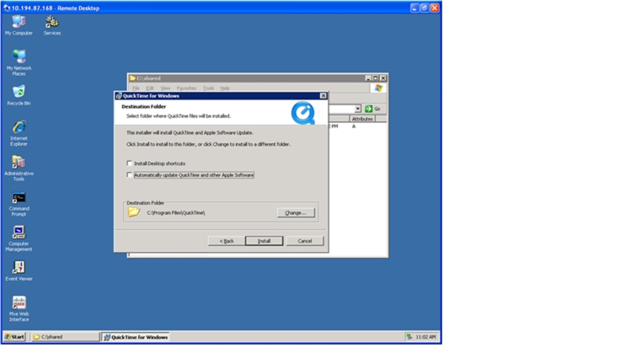Select the QuickTime for Windows taskbar button

pos(135,337)
